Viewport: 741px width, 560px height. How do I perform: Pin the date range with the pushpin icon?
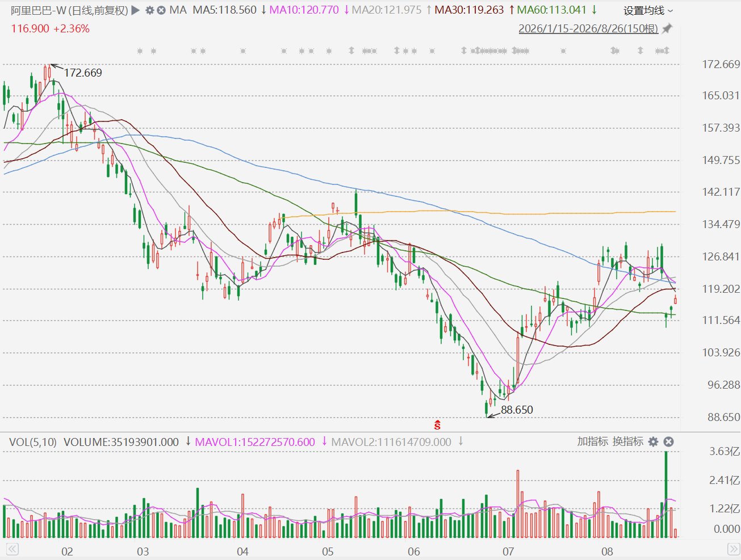tap(667, 28)
